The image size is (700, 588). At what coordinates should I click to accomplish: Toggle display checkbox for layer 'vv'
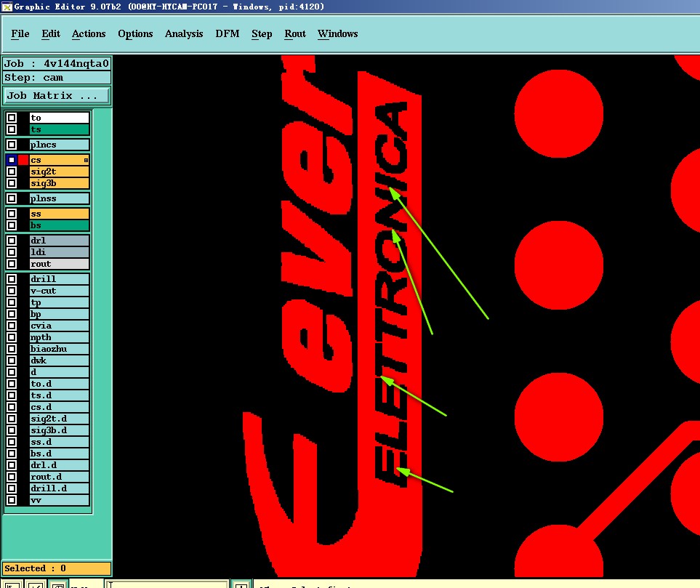pos(12,500)
